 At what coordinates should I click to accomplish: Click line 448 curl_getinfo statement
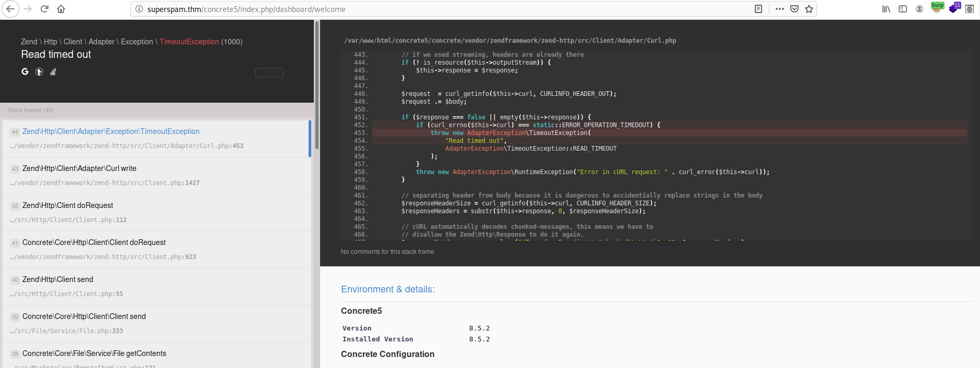pyautogui.click(x=509, y=94)
